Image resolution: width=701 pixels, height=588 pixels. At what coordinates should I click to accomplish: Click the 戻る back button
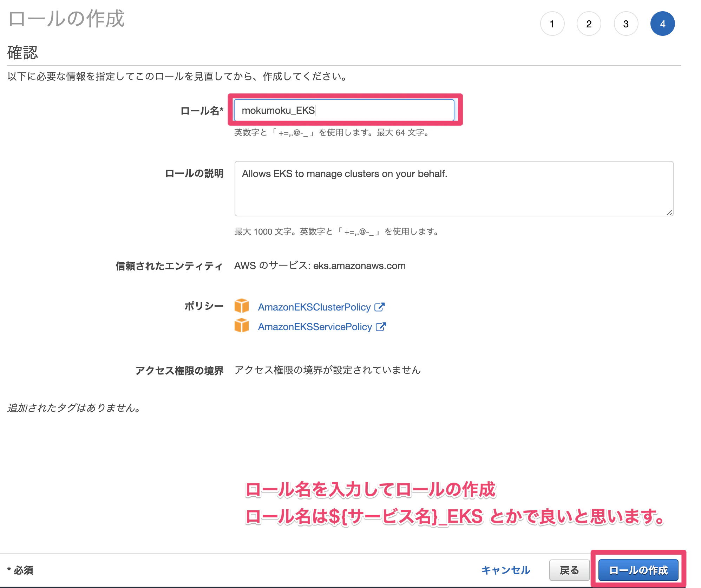(x=569, y=570)
